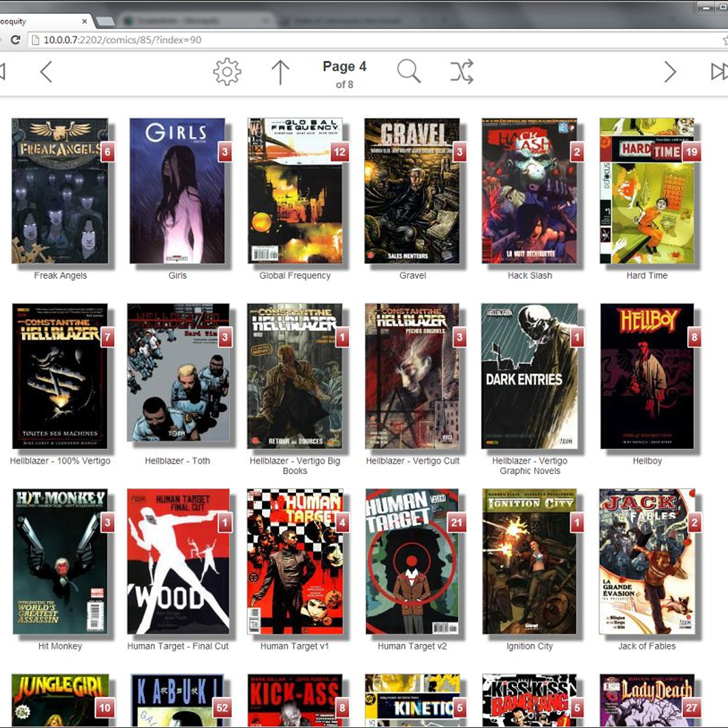This screenshot has width=728, height=728.
Task: Click the 27 badge on Lady Death
Action: point(692,708)
